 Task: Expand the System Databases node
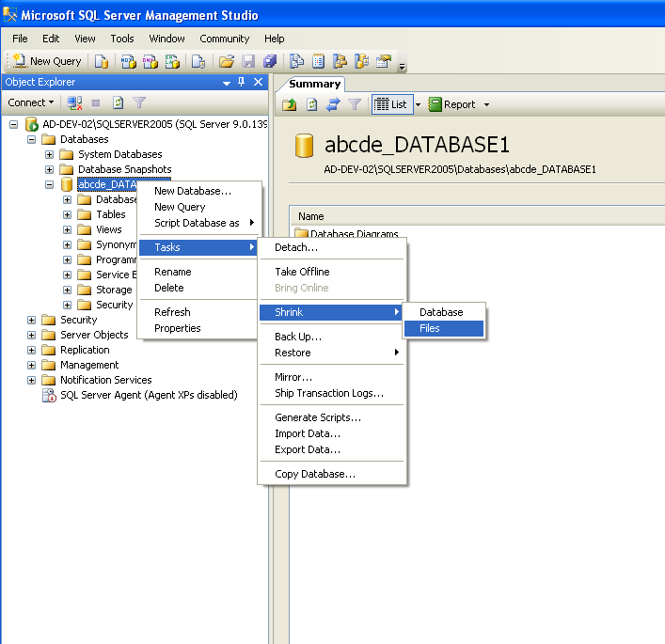[49, 155]
